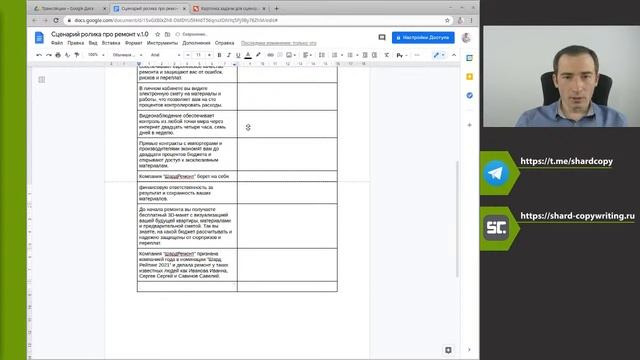Open editing mode pencil dropdown
This screenshot has height=360, width=640.
click(439, 55)
